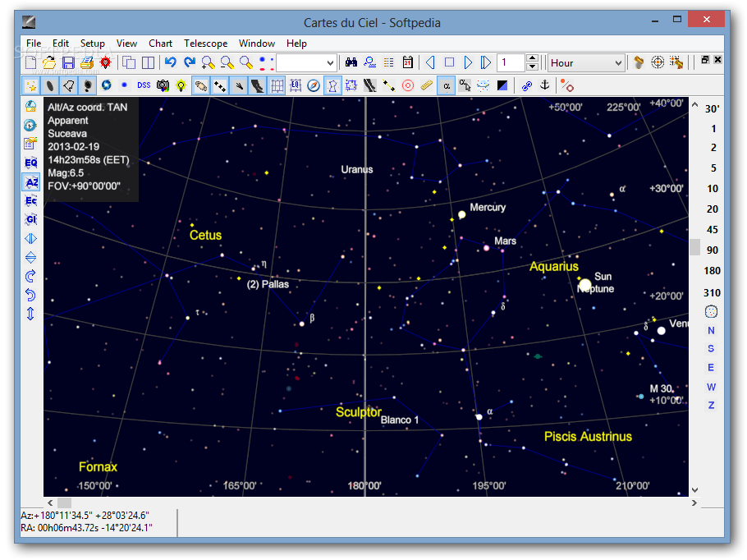Save the chart with the floppy disk icon
The image size is (747, 560).
68,62
